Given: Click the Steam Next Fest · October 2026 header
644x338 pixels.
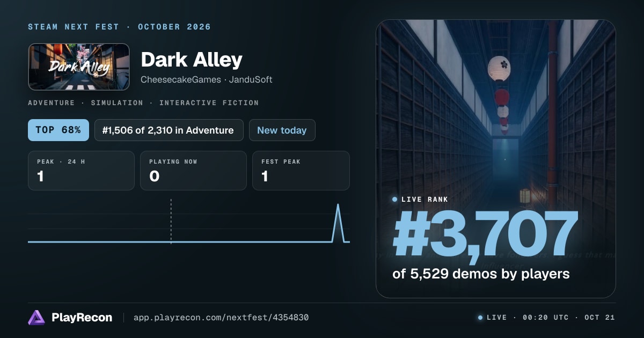Looking at the screenshot, I should [x=119, y=27].
